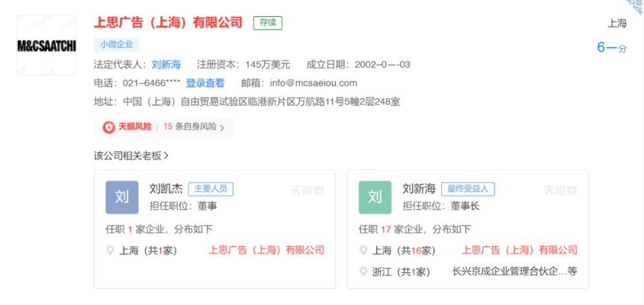This screenshot has width=644, height=305.
Task: Click the 天眼风险 shield icon
Action: click(x=109, y=127)
